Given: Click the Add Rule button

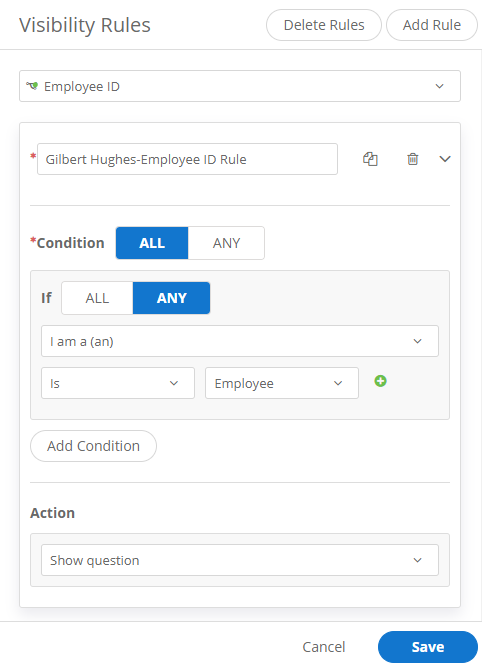Looking at the screenshot, I should [432, 25].
